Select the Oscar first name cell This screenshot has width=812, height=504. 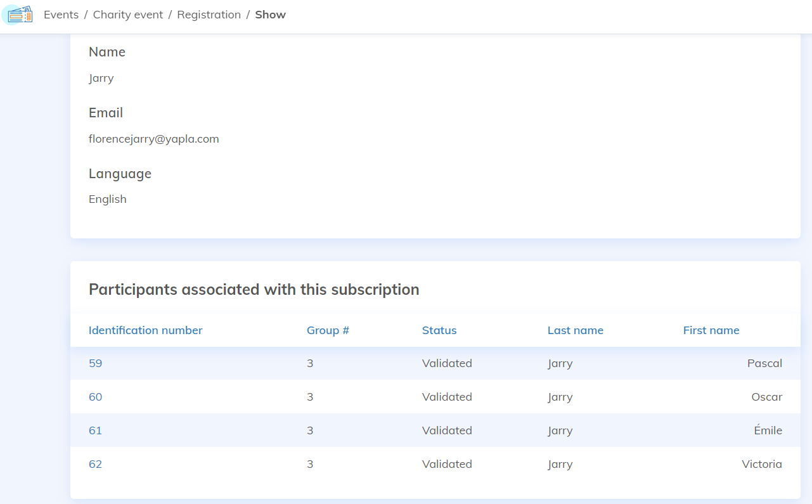(x=766, y=397)
